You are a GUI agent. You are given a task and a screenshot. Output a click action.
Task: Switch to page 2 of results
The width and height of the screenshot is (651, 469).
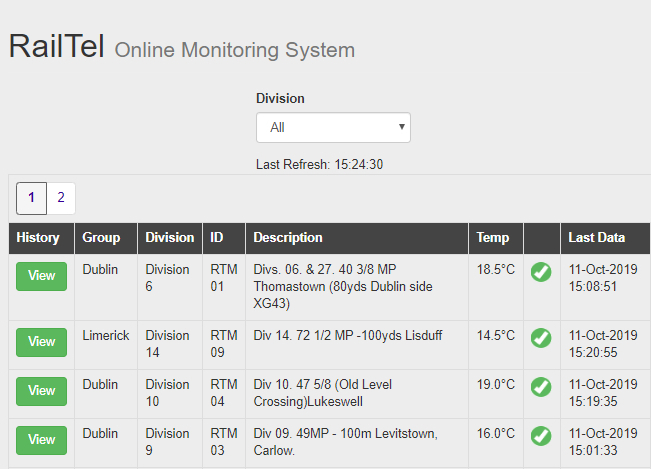[x=60, y=198]
